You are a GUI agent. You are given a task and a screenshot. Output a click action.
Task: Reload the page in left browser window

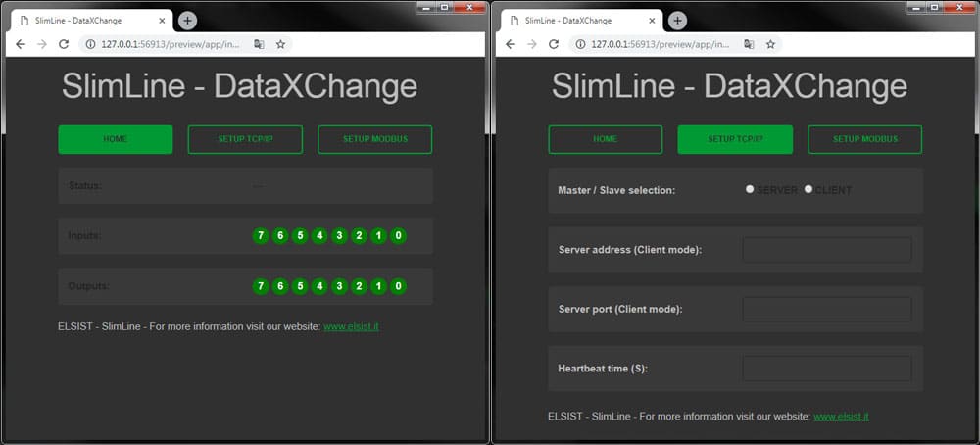point(63,44)
